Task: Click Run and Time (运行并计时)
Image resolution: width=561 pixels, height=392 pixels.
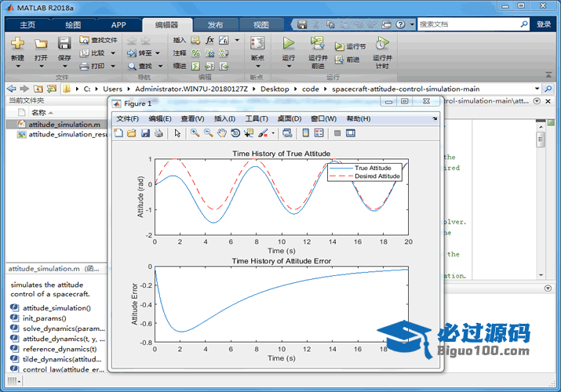Action: [382, 53]
